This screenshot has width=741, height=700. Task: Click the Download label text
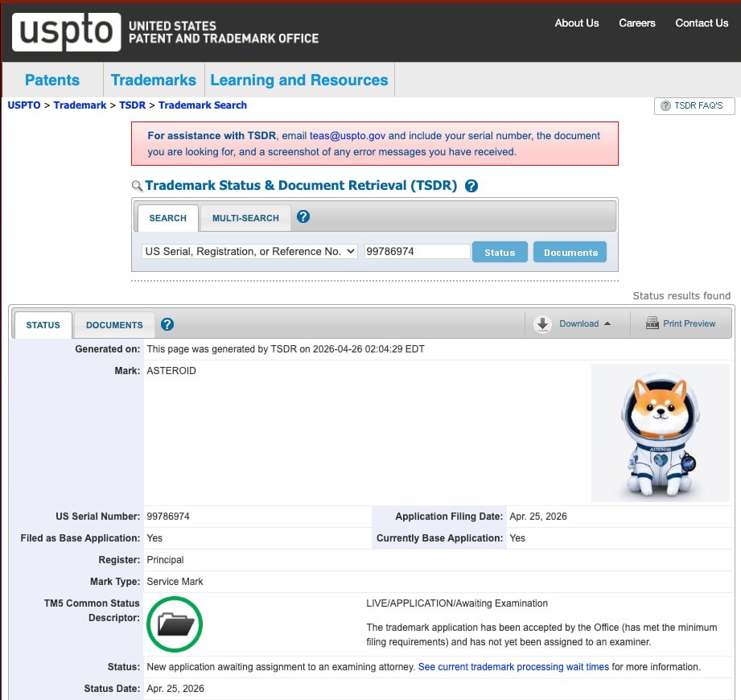pyautogui.click(x=579, y=323)
